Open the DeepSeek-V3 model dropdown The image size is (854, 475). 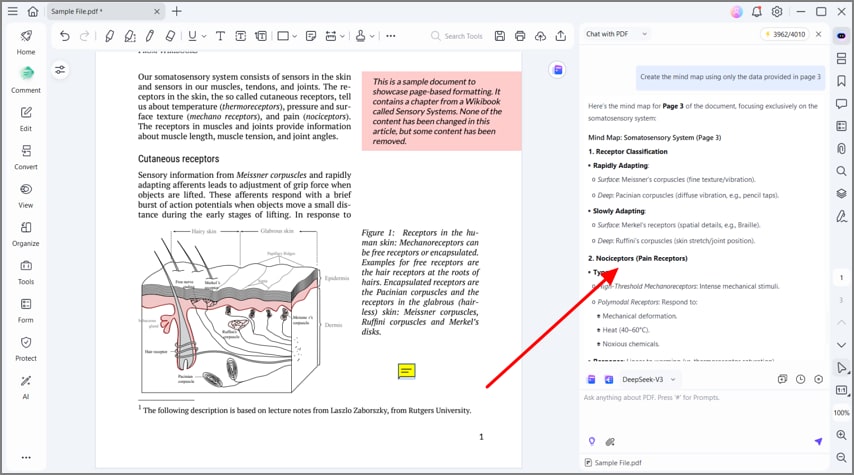649,380
